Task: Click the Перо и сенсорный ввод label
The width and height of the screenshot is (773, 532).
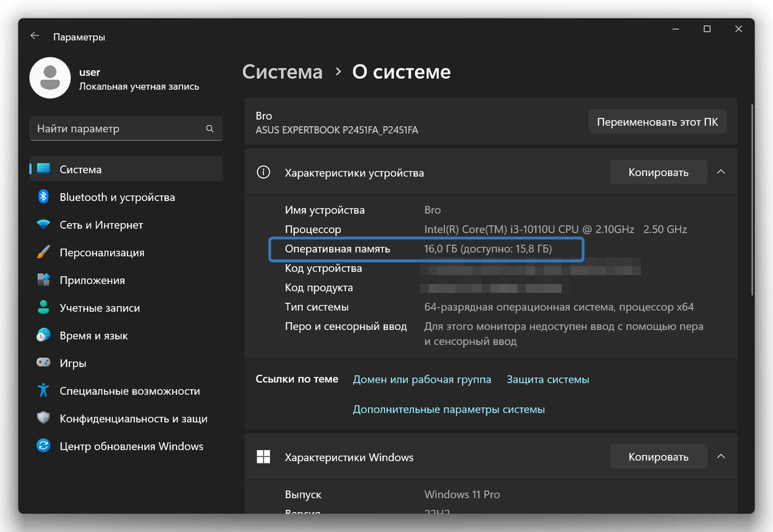Action: click(346, 327)
